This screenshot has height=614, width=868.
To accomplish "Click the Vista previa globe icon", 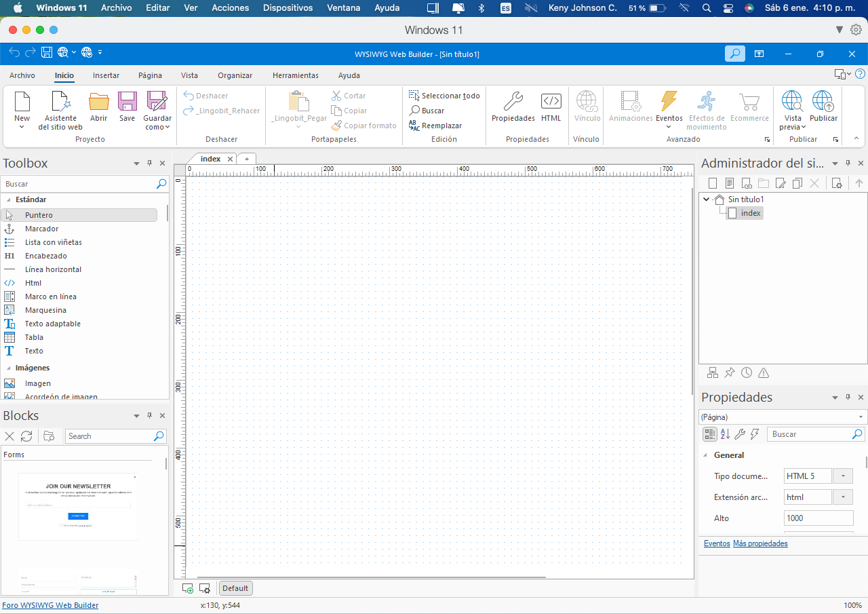I will tap(792, 101).
